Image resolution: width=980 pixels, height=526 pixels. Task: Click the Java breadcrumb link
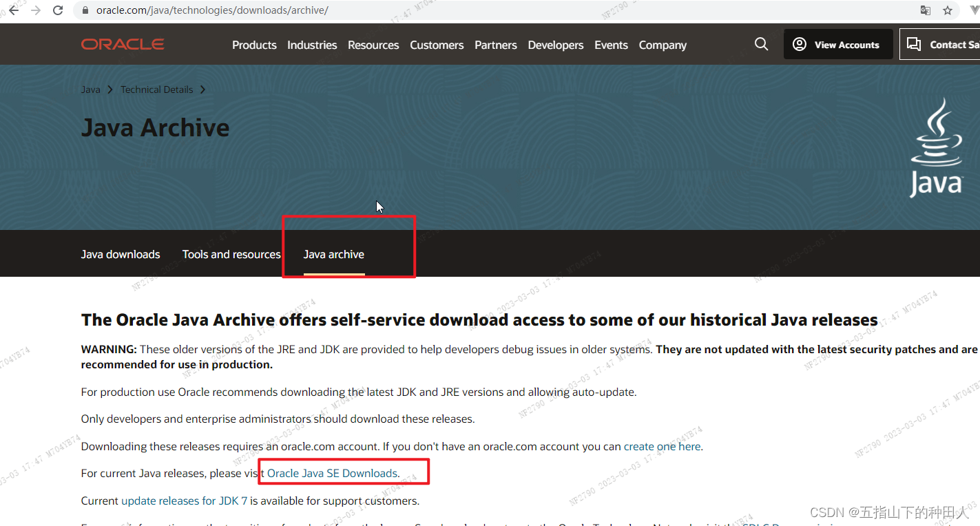[90, 90]
